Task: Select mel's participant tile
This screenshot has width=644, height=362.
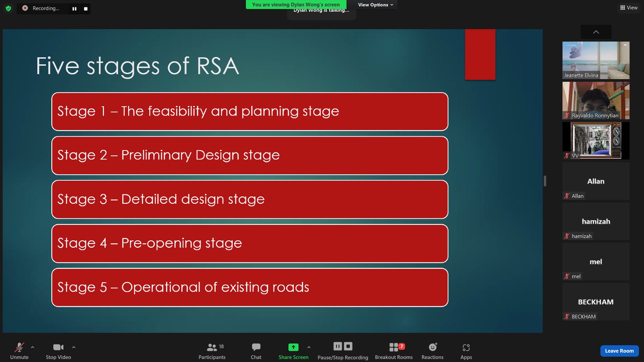Action: [596, 261]
